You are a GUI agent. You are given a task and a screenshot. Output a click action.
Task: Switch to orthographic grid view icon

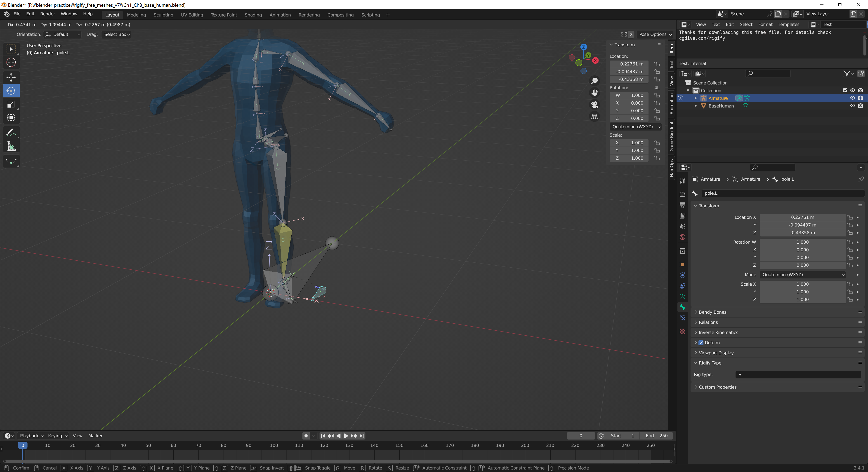pos(594,117)
